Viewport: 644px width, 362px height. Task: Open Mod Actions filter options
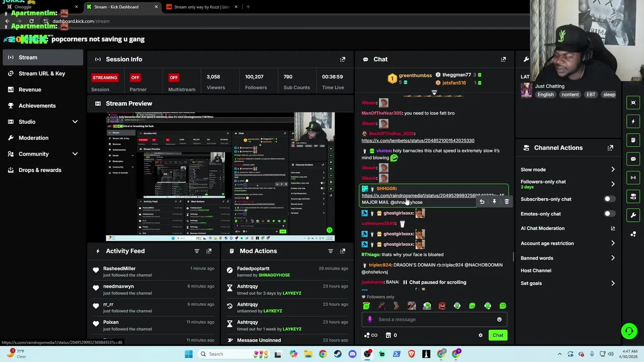[331, 251]
